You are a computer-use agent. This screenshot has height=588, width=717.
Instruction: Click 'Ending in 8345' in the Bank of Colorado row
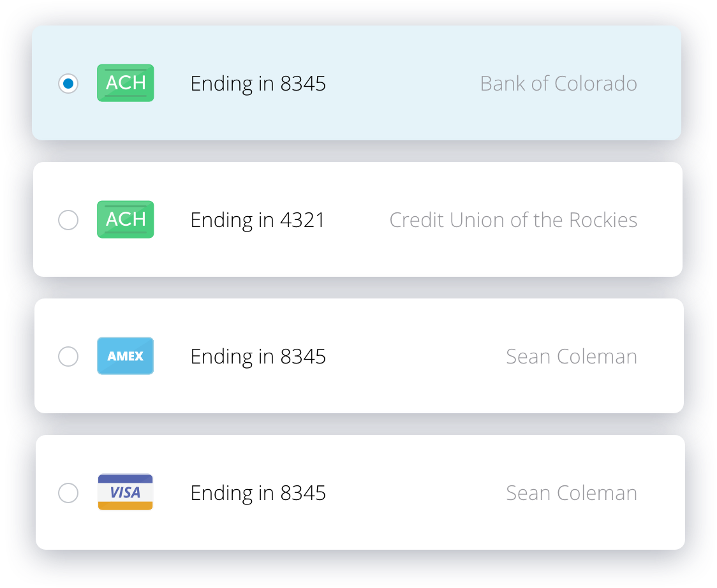point(258,84)
